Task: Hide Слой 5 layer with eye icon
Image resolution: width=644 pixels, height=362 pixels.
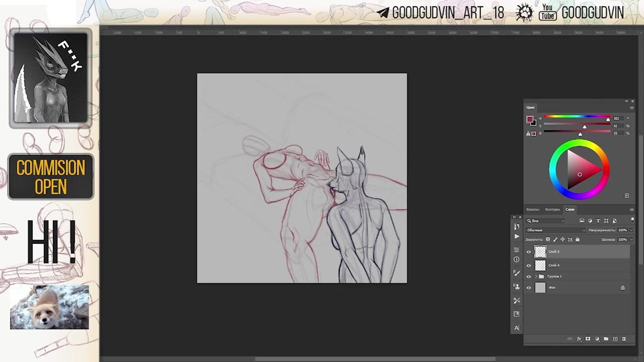Action: [x=528, y=252]
